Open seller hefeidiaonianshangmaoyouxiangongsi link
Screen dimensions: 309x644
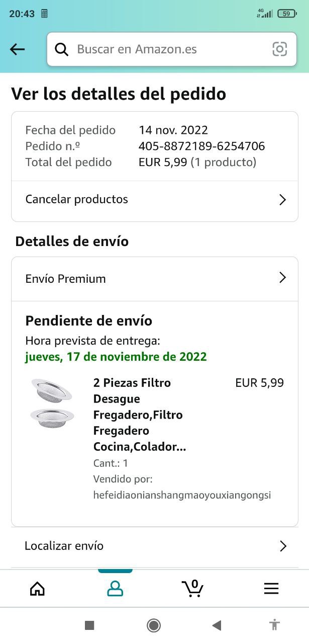point(182,495)
